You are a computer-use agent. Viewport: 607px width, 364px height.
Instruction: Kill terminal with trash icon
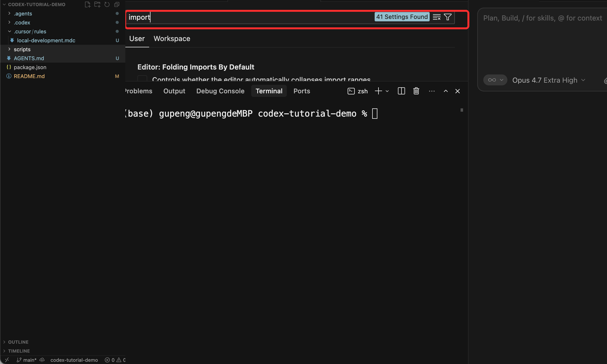coord(416,91)
